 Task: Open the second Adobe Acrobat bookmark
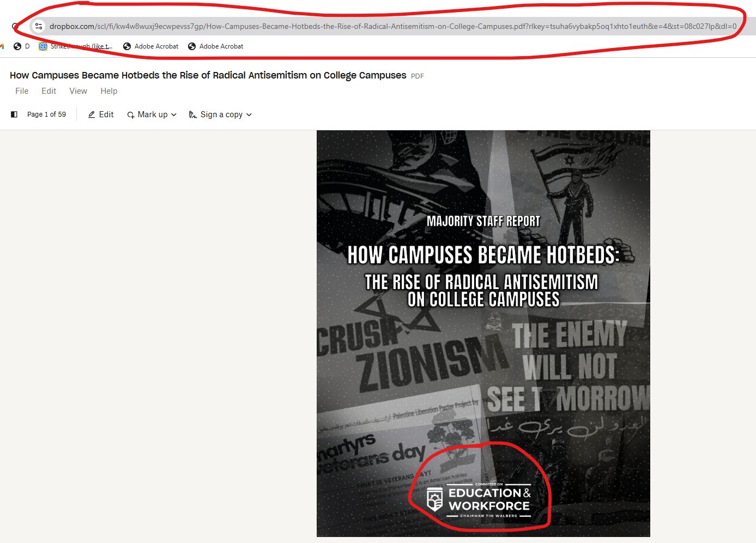coord(216,46)
